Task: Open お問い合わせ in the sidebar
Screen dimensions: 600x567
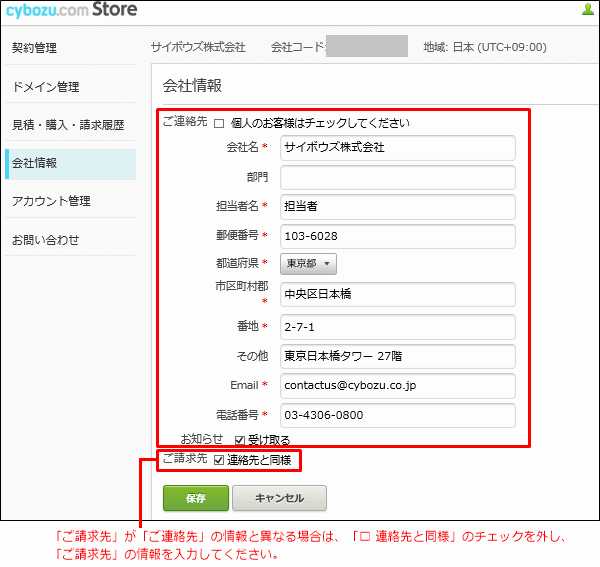Action: pyautogui.click(x=45, y=240)
